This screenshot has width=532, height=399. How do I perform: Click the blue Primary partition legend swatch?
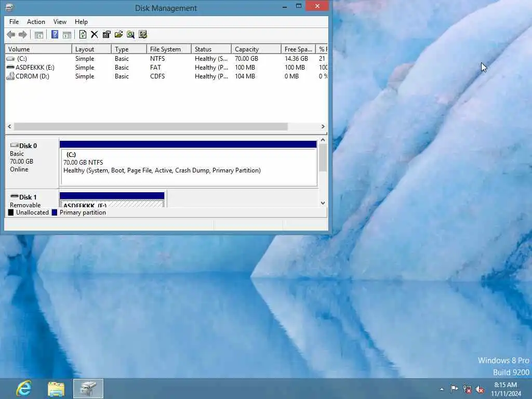click(x=54, y=212)
